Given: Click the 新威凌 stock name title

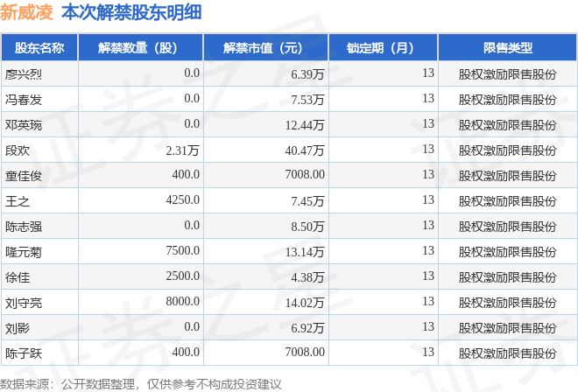Looking at the screenshot, I should point(26,12).
